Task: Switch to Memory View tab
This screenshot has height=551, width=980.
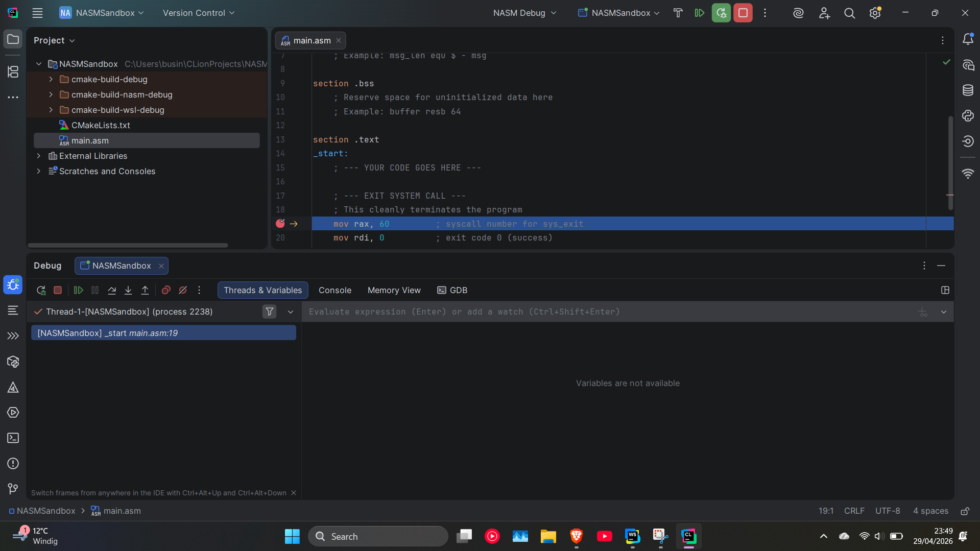Action: pyautogui.click(x=394, y=290)
